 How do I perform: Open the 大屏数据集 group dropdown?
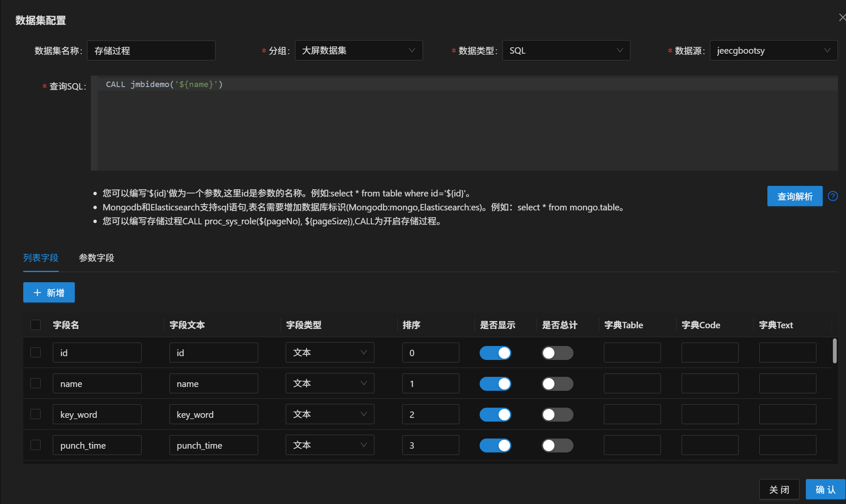tap(358, 50)
